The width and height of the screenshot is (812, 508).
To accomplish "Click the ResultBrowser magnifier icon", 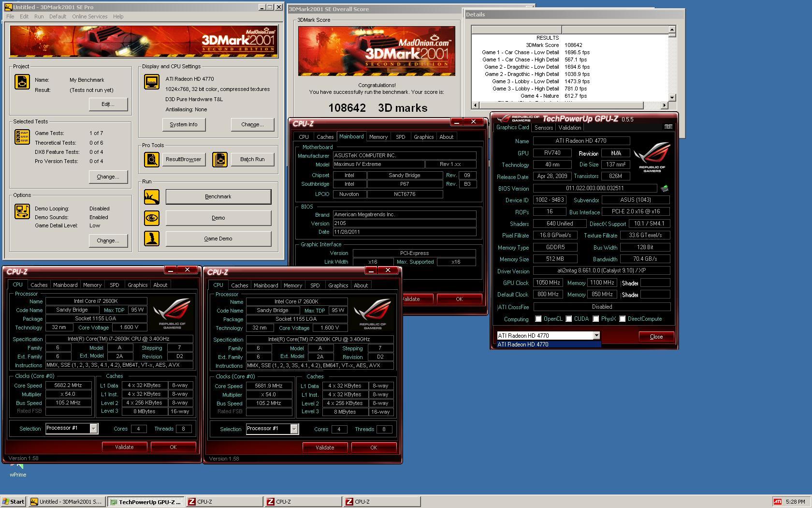I will [152, 159].
